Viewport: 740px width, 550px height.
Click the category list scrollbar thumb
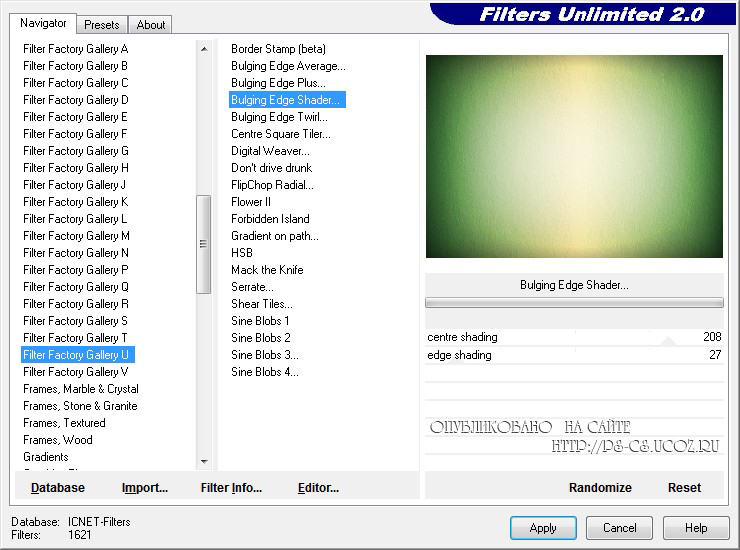coord(203,244)
